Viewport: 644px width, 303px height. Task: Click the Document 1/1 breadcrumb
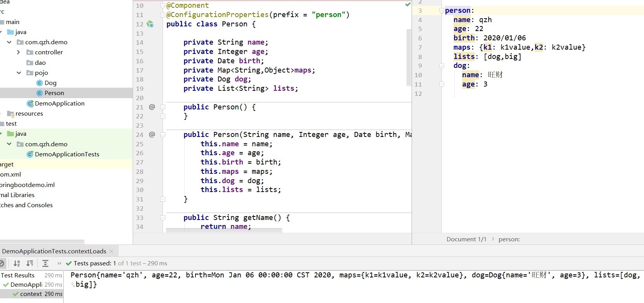coord(466,239)
